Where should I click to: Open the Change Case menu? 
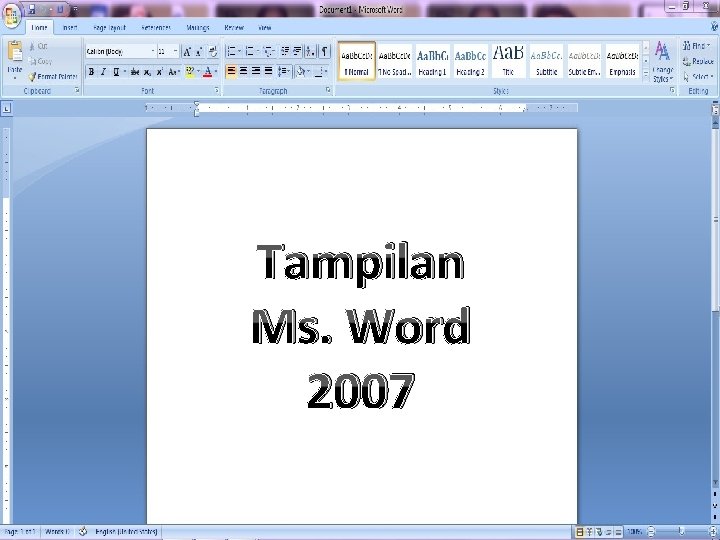click(174, 72)
